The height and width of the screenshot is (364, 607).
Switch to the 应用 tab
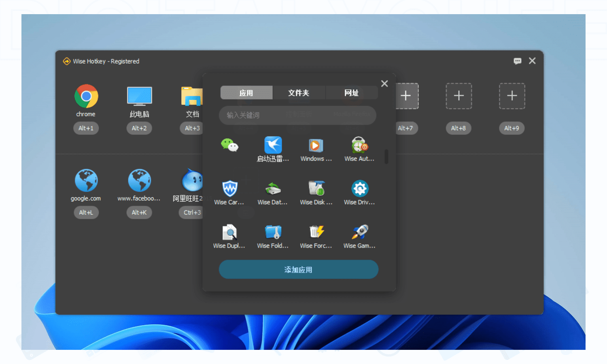click(x=246, y=93)
